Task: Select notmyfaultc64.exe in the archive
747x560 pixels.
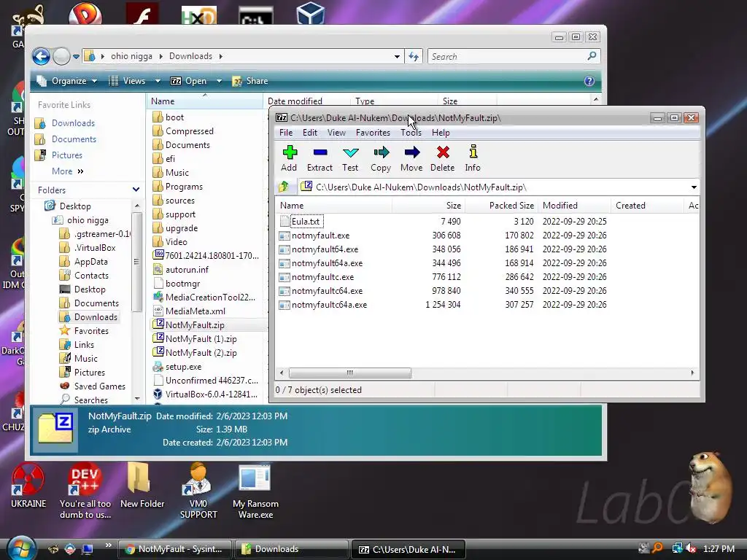Action: (x=327, y=290)
